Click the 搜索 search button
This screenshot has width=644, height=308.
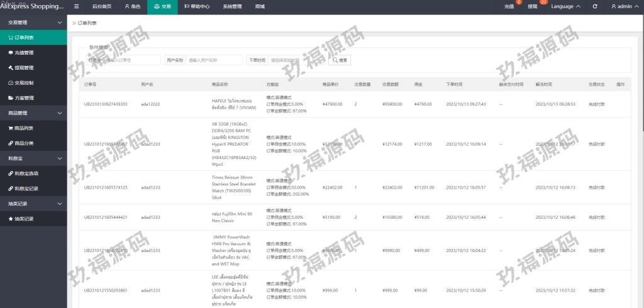tap(339, 60)
